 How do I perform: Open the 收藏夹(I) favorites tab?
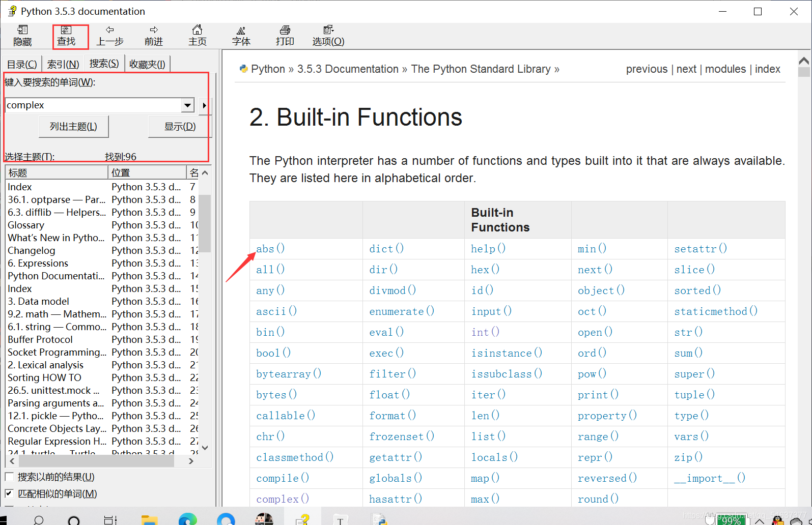tap(147, 64)
